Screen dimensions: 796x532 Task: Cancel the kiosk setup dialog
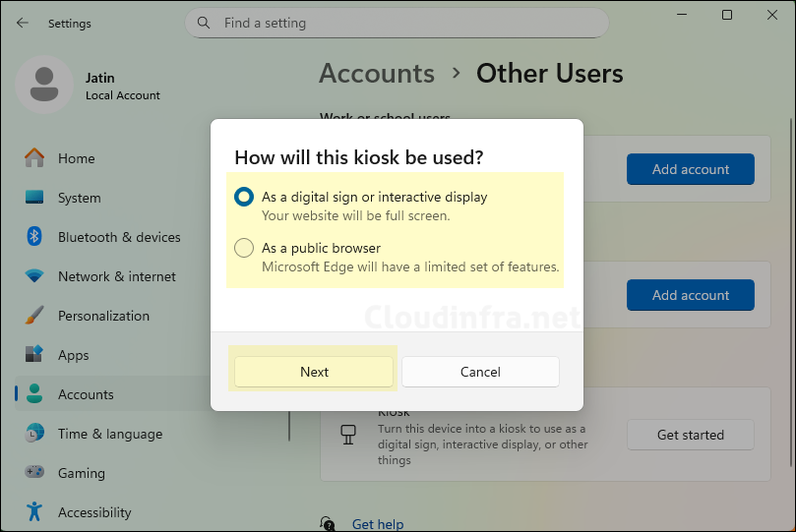point(480,372)
